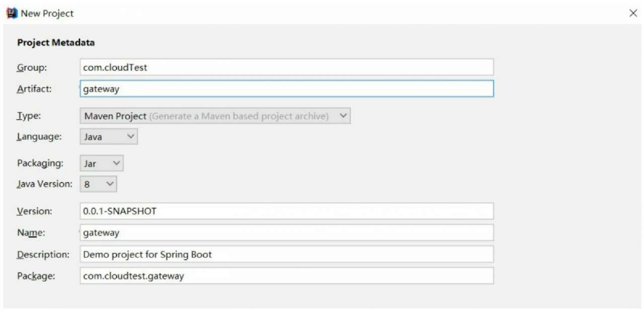Image resolution: width=644 pixels, height=310 pixels.
Task: Click the Artifact label
Action: [34, 89]
